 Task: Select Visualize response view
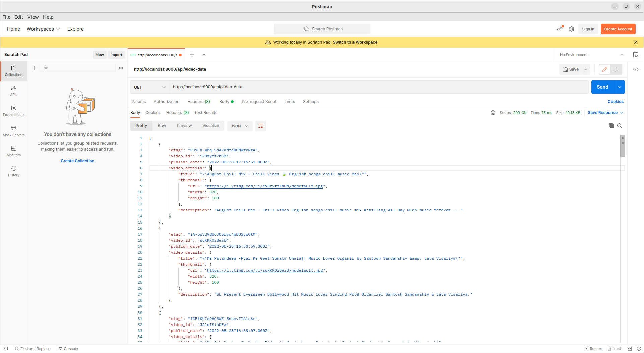(x=211, y=126)
